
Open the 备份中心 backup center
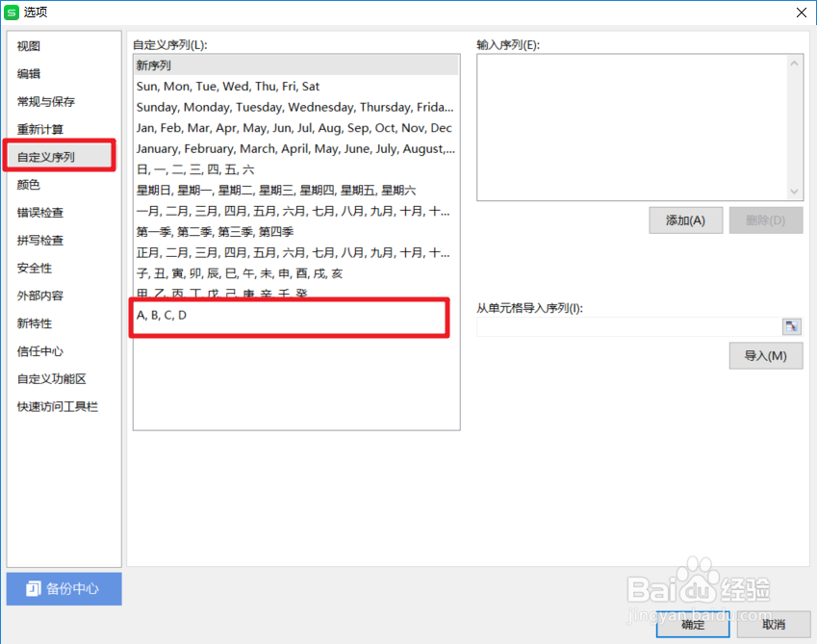coord(64,589)
